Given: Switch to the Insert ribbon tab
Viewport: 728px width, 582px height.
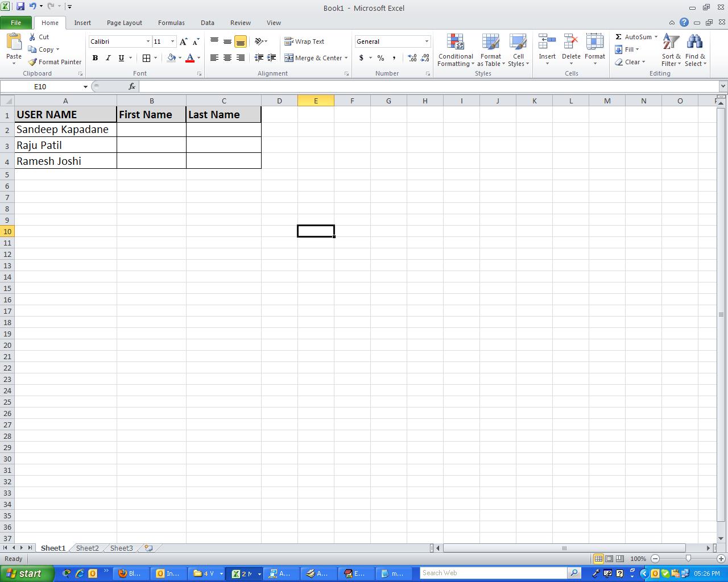Looking at the screenshot, I should coord(82,23).
